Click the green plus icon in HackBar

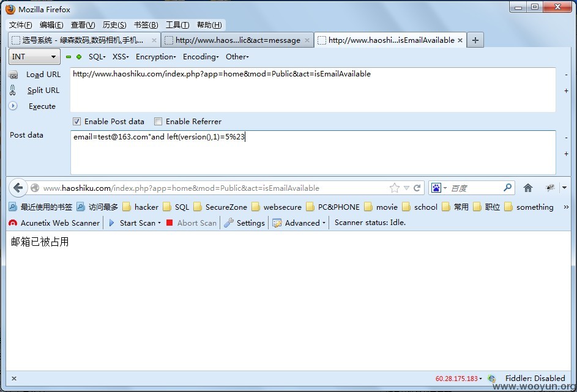79,57
